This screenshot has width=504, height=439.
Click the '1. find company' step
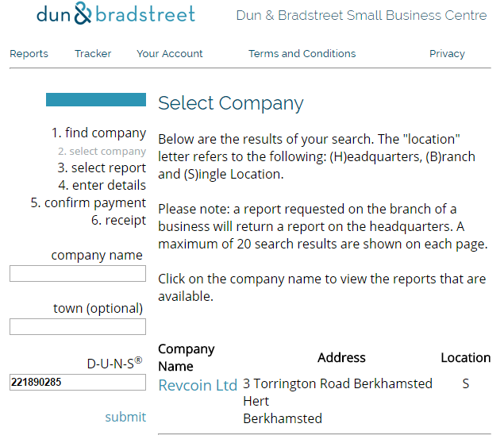[98, 133]
